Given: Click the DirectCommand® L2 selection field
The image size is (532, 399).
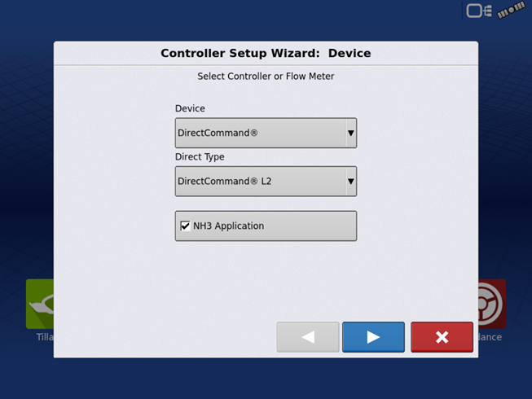Looking at the screenshot, I should pyautogui.click(x=259, y=182).
